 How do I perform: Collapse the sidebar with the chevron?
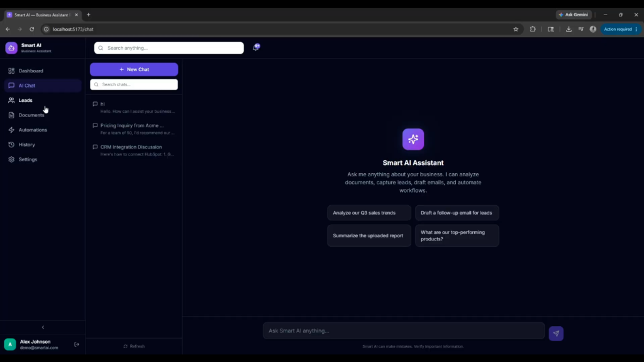pos(43,327)
